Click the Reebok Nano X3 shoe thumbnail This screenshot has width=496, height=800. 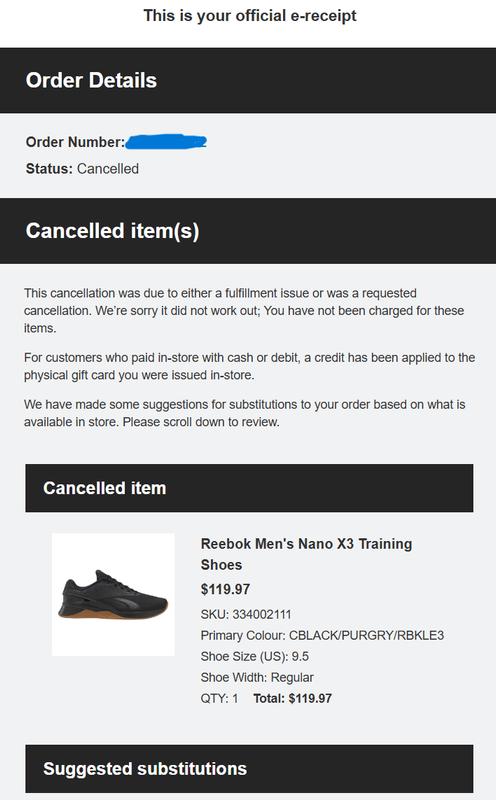[x=113, y=594]
